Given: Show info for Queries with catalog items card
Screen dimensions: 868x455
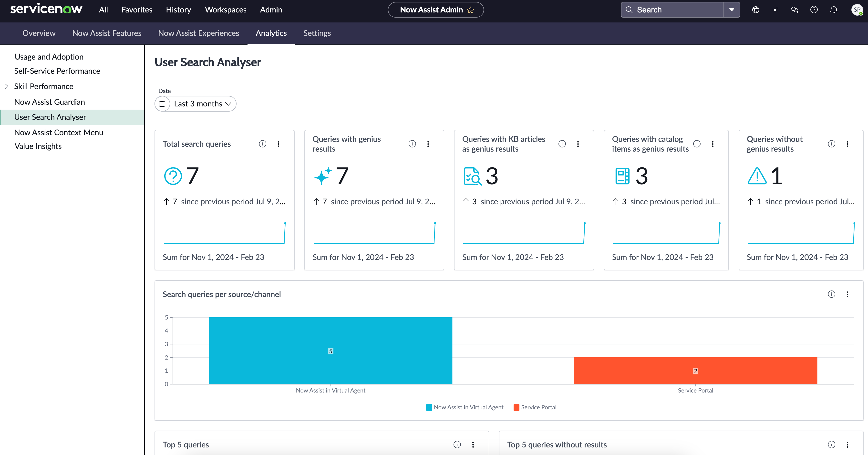Looking at the screenshot, I should pyautogui.click(x=697, y=144).
